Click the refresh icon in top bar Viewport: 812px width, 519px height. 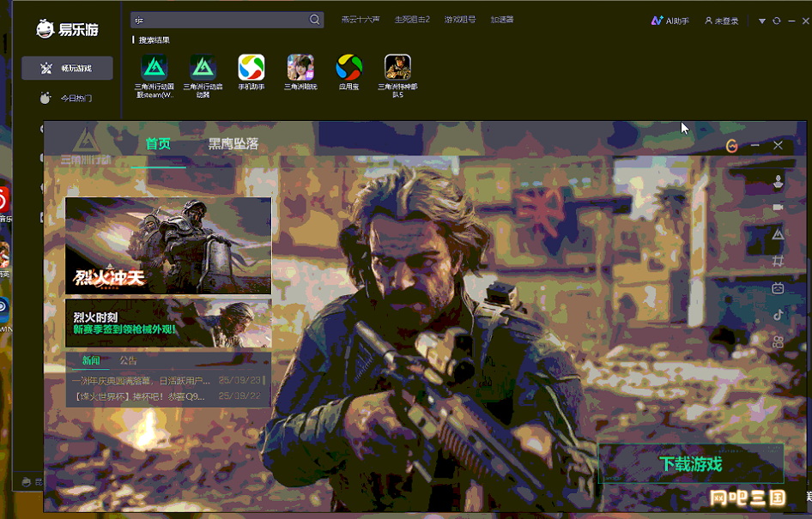tap(777, 21)
